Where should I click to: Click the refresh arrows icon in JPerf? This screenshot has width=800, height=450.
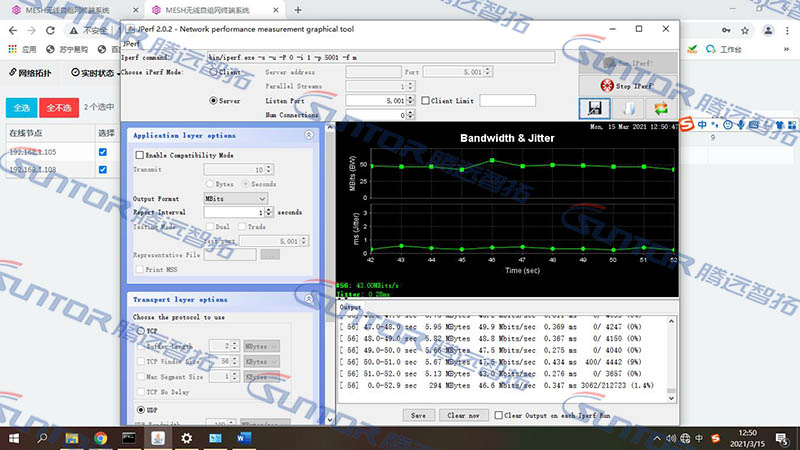660,108
